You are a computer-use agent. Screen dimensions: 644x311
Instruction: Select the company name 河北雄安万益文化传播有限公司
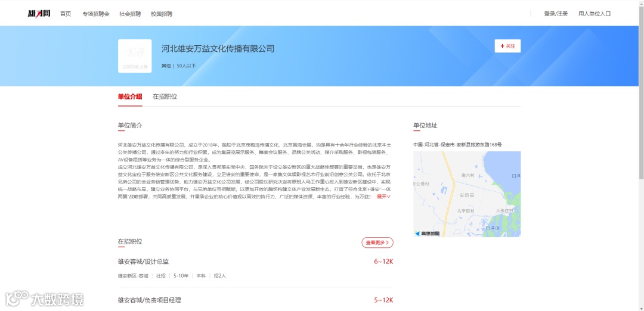(218, 49)
